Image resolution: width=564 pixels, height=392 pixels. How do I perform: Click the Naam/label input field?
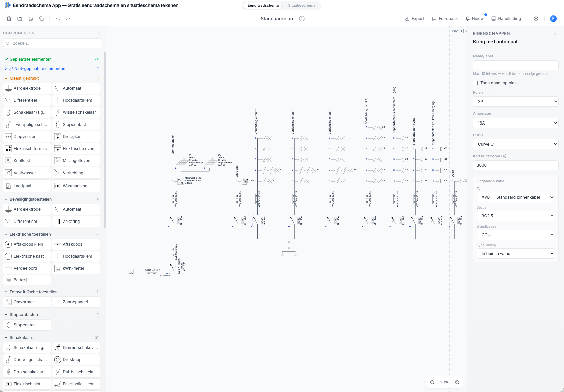pos(516,65)
